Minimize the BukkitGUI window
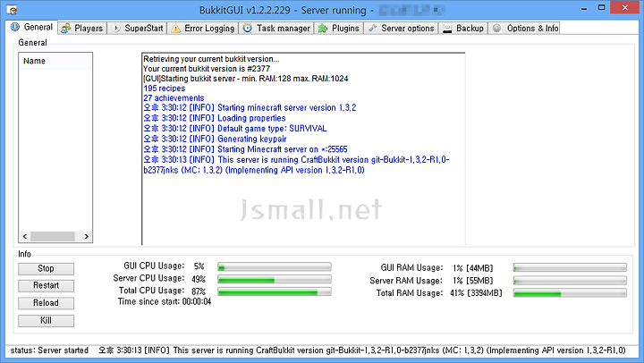 click(584, 8)
